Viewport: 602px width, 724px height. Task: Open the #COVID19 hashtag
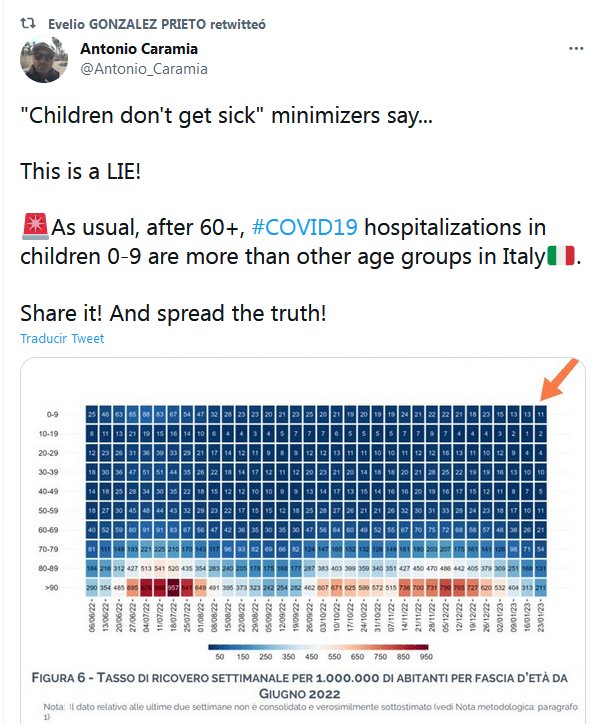pyautogui.click(x=310, y=227)
